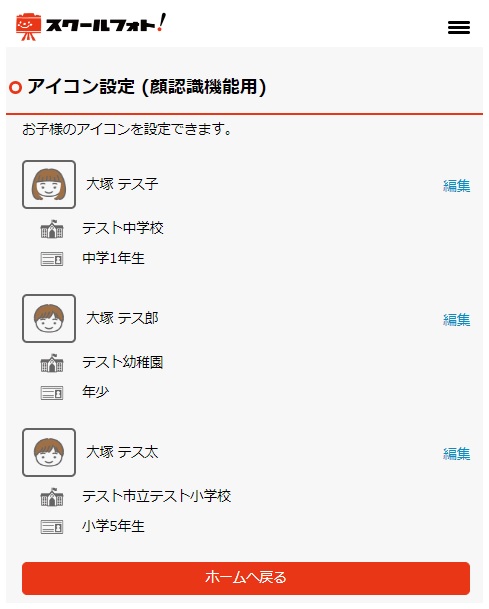Open the hamburger menu
Screen dimensions: 489x609
pyautogui.click(x=459, y=27)
